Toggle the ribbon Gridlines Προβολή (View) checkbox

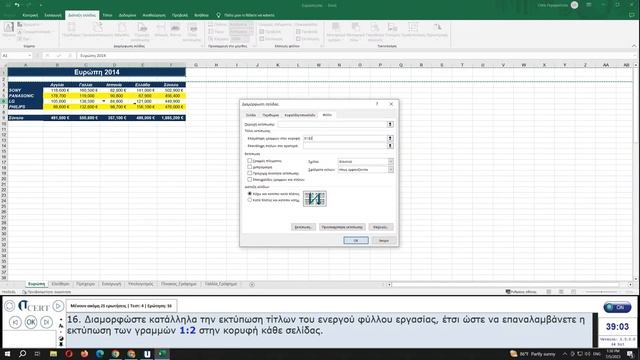point(262,31)
